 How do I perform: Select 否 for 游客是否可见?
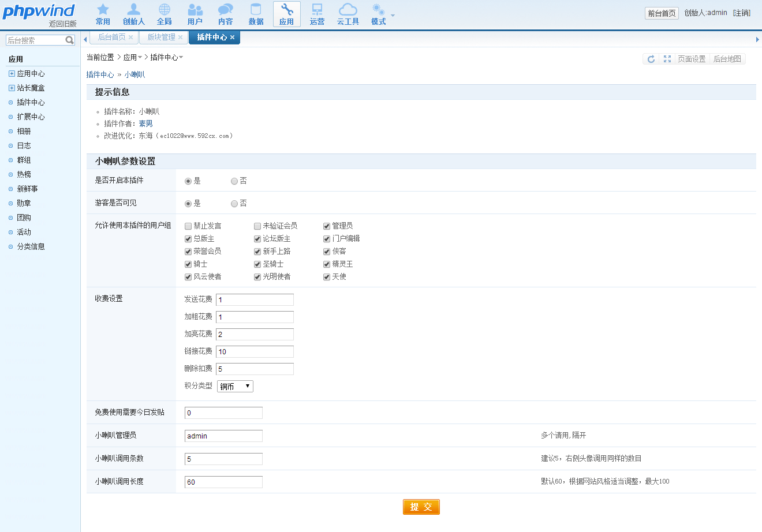point(234,204)
